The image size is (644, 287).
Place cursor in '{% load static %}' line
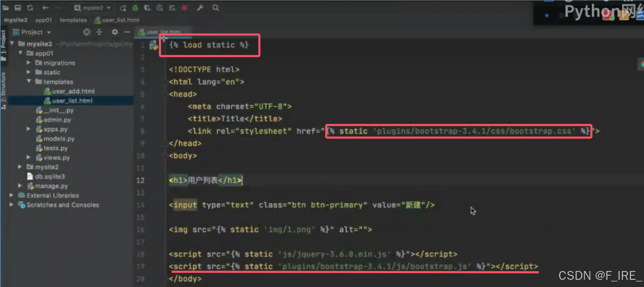(x=209, y=45)
